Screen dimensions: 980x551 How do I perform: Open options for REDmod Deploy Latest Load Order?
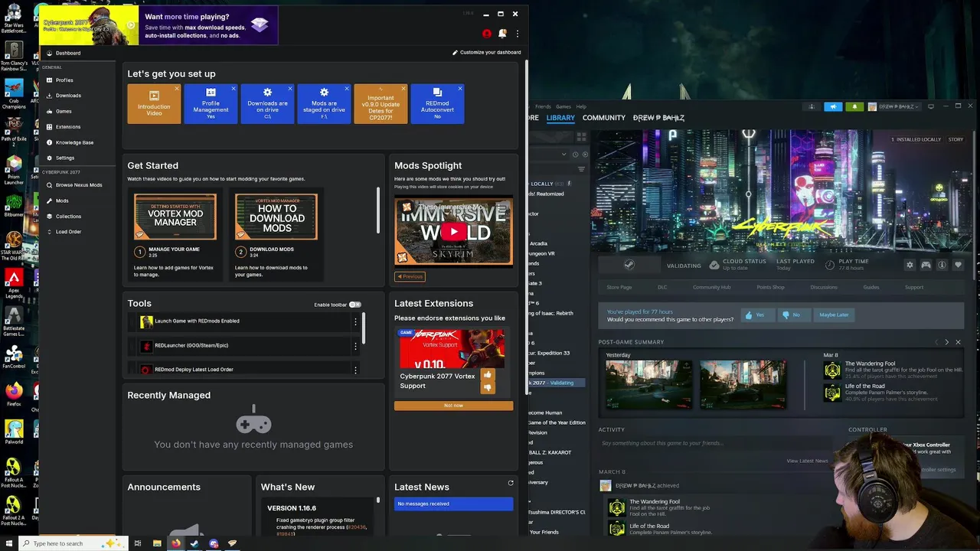pyautogui.click(x=355, y=370)
